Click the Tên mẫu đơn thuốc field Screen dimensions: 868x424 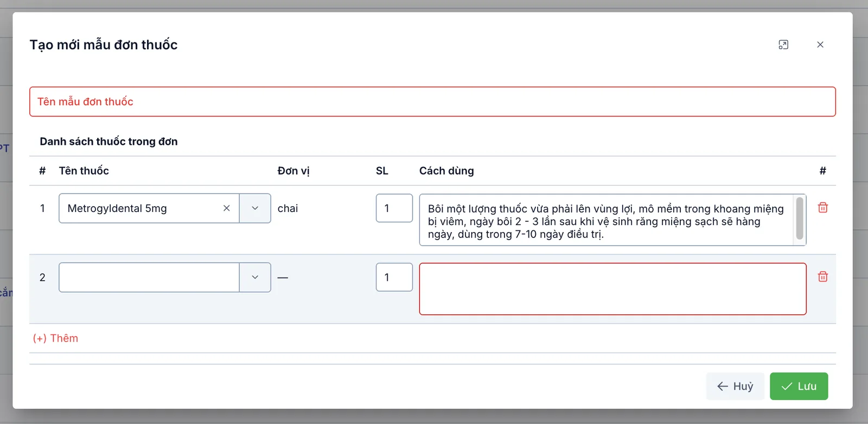[432, 101]
